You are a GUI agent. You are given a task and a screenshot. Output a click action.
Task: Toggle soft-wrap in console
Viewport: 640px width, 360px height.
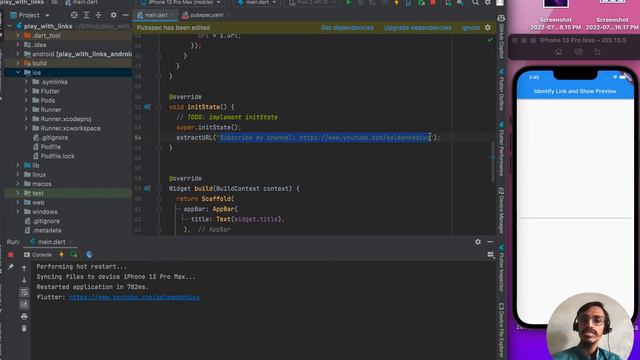(24, 292)
